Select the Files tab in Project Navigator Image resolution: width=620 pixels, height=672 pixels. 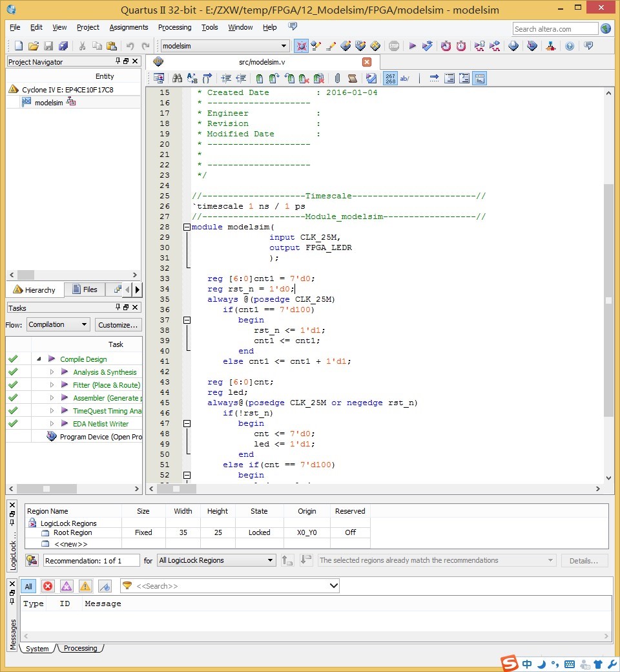coord(85,289)
